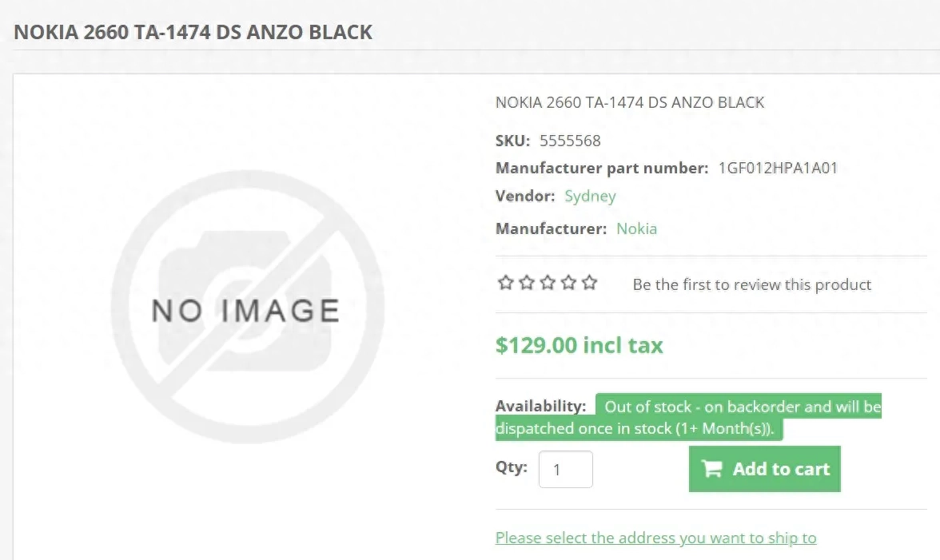Give a five-star rating using the last star

click(590, 283)
